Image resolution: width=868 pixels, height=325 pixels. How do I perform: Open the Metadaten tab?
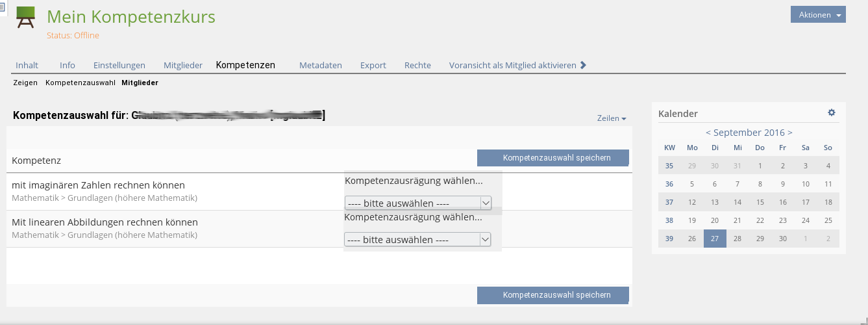(321, 65)
